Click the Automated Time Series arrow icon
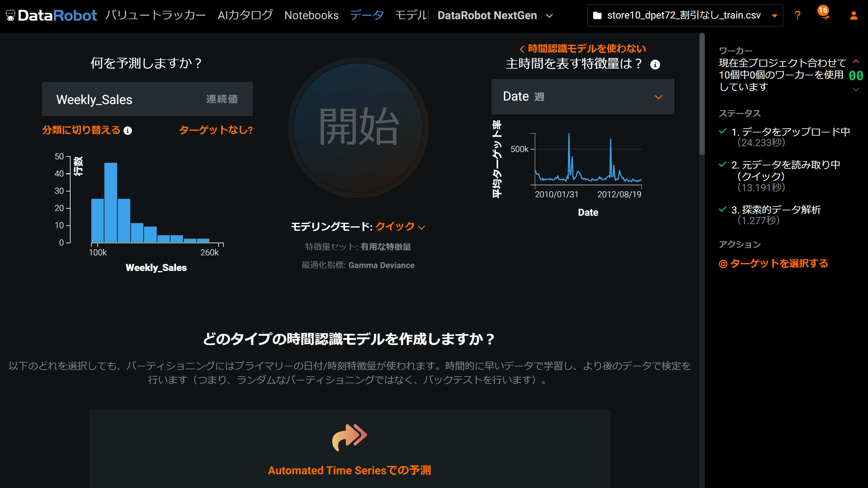 click(x=350, y=437)
